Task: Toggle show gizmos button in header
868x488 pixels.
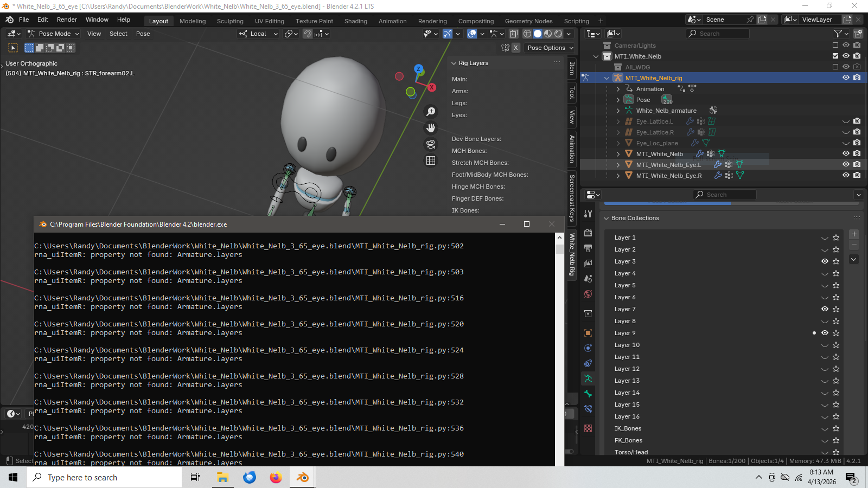Action: pyautogui.click(x=448, y=34)
